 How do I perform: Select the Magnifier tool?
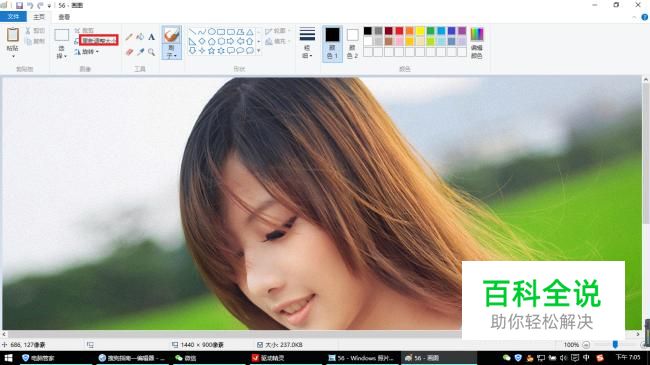152,52
